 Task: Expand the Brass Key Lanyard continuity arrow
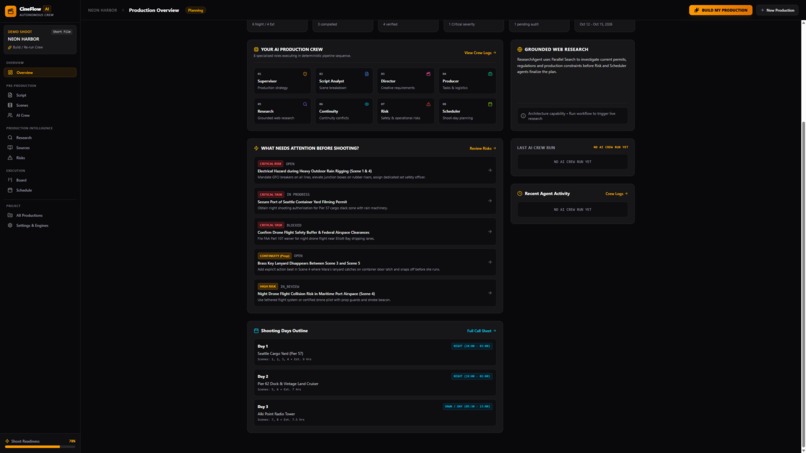coord(490,262)
